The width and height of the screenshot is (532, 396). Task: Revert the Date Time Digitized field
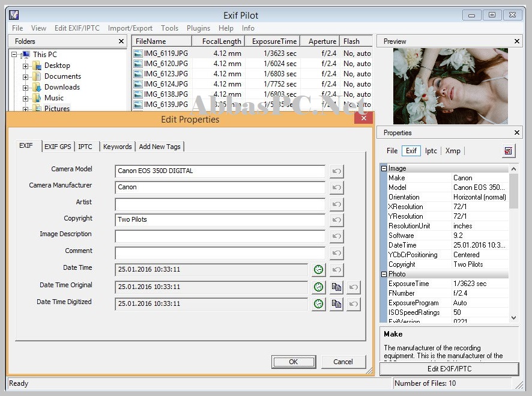tap(354, 303)
